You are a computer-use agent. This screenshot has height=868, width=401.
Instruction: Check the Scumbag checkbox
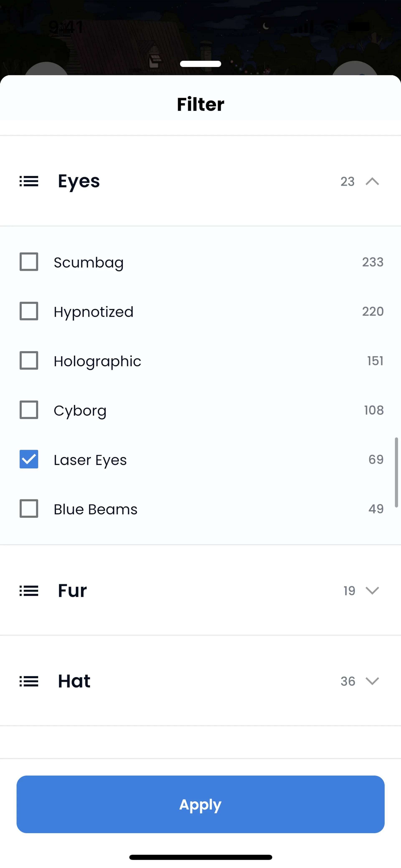point(29,262)
